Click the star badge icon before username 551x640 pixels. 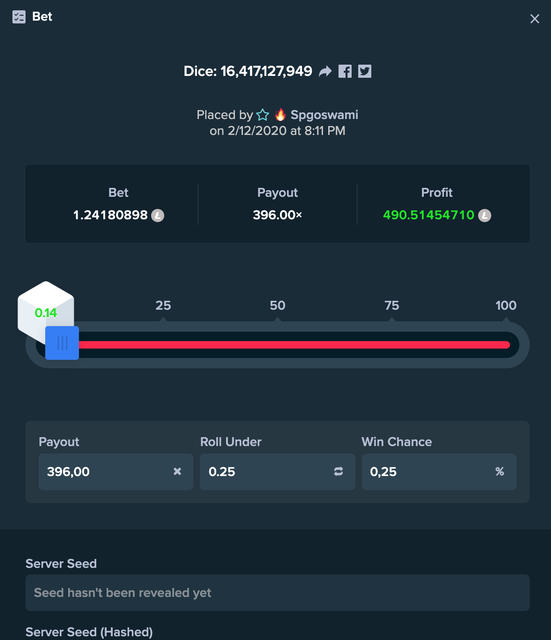pos(263,115)
